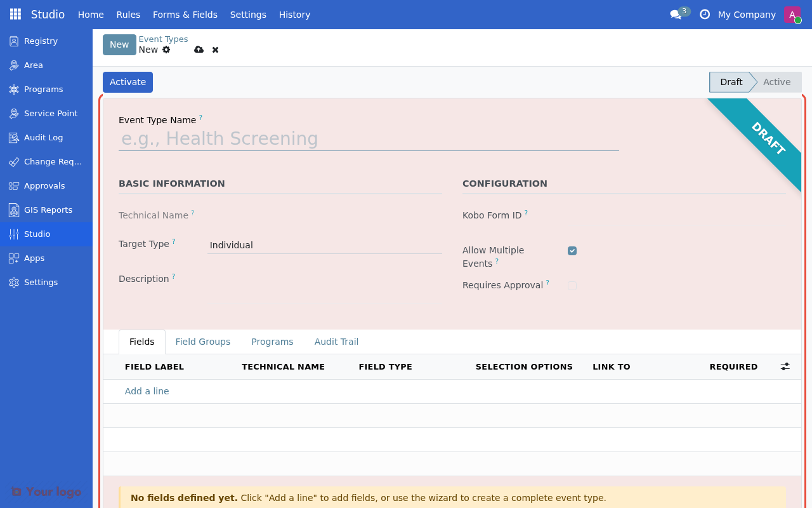The image size is (812, 508).
Task: Open the record settings gear next to New
Action: 166,50
